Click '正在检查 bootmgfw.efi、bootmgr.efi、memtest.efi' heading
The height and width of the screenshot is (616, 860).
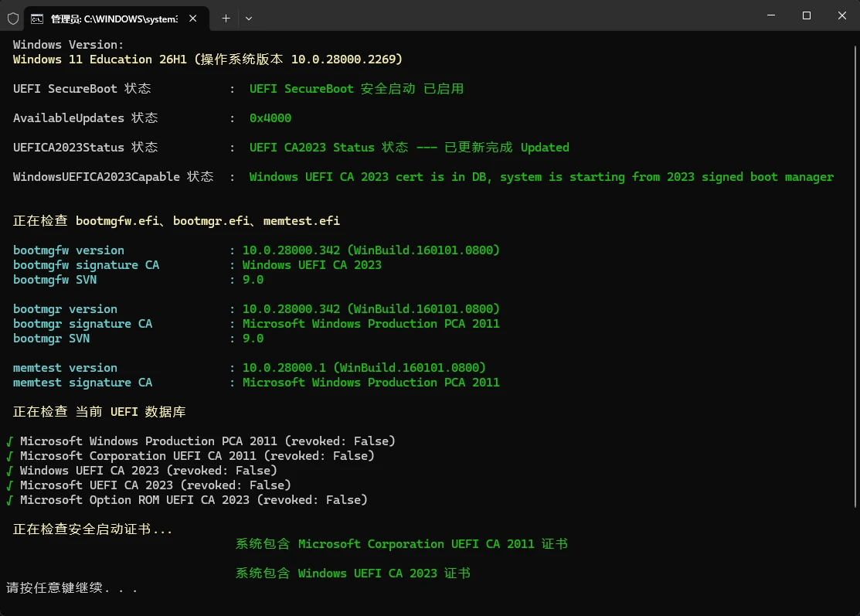(x=176, y=221)
